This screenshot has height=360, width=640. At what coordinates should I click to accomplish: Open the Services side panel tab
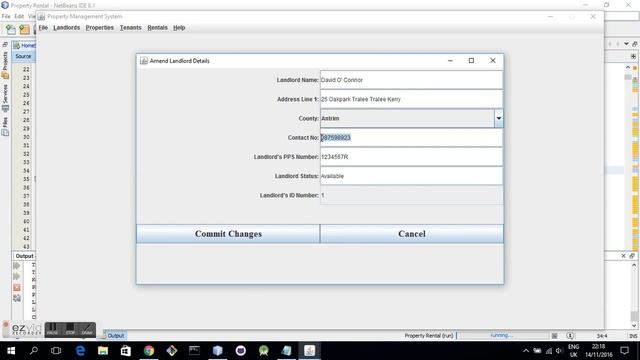click(x=5, y=98)
